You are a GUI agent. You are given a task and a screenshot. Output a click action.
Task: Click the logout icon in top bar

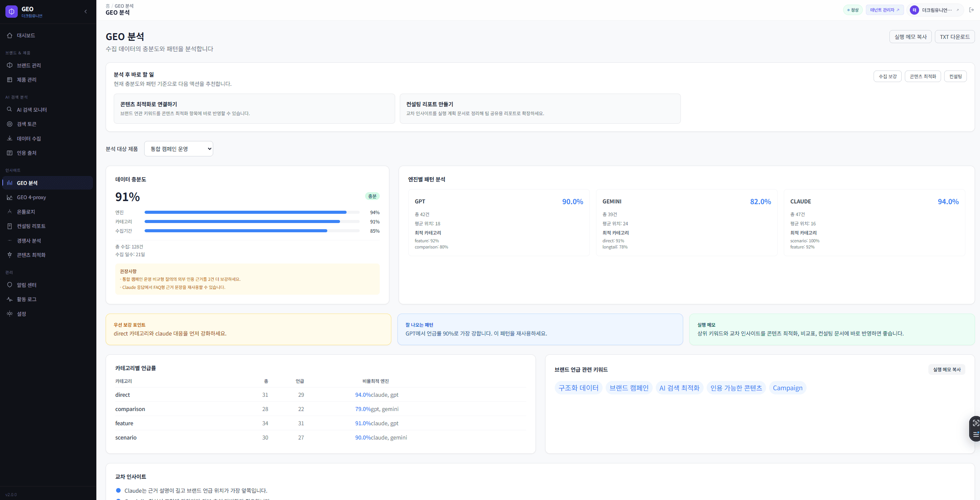pyautogui.click(x=972, y=10)
